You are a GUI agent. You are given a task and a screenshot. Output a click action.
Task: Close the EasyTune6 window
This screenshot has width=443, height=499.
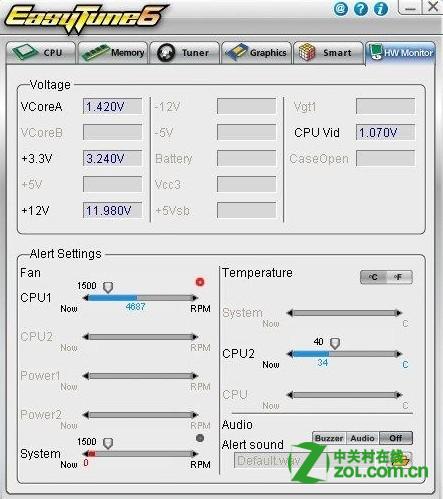433,7
